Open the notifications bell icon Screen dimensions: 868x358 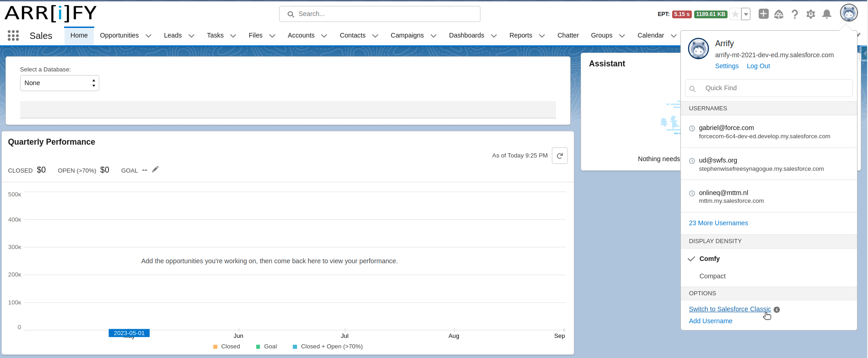[x=827, y=14]
